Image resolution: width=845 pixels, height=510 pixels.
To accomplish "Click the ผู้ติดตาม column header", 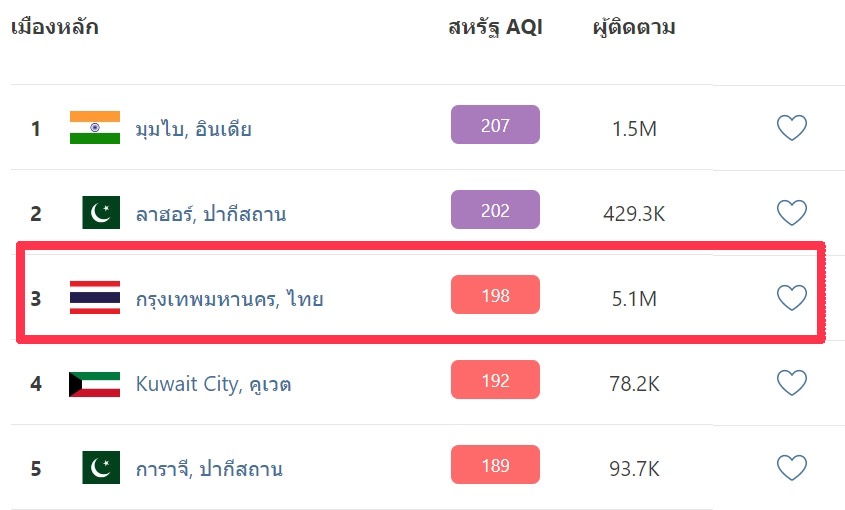I will 634,27.
